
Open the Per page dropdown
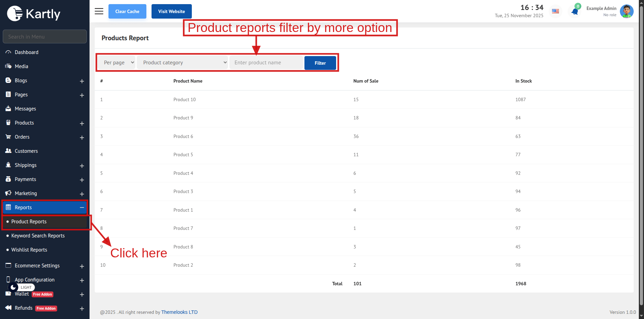tap(118, 63)
